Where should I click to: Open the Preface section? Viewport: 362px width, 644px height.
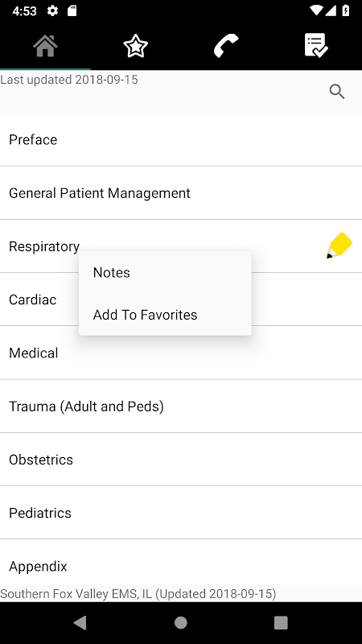click(181, 139)
